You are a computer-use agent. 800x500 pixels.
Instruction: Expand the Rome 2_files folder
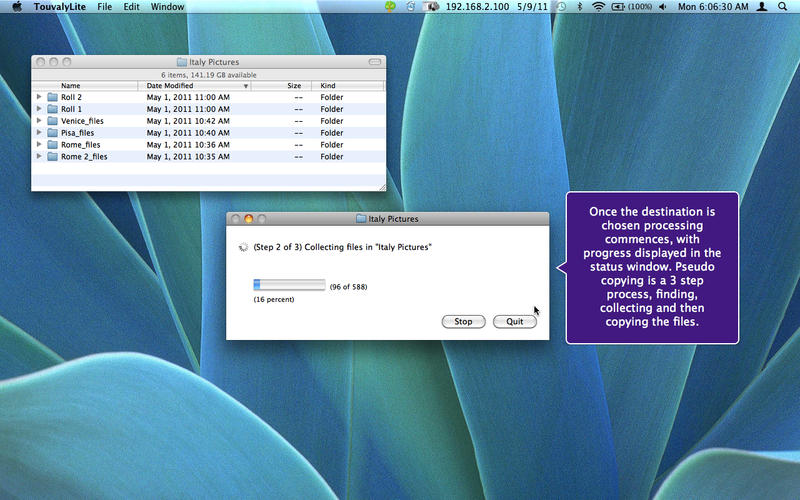(39, 156)
